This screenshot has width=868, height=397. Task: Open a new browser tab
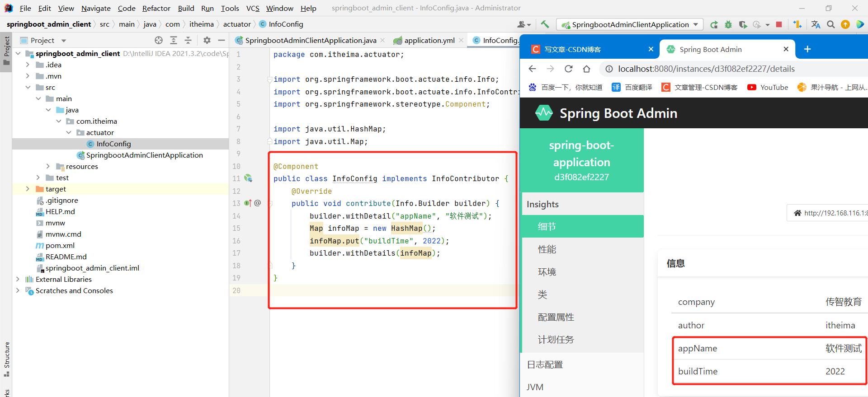[x=807, y=49]
